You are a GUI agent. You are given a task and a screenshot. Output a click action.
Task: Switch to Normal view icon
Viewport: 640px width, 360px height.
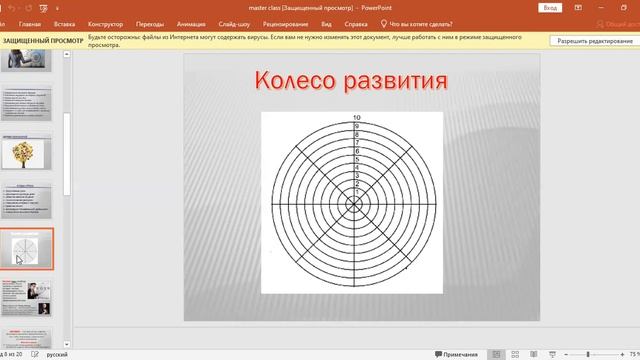(496, 354)
